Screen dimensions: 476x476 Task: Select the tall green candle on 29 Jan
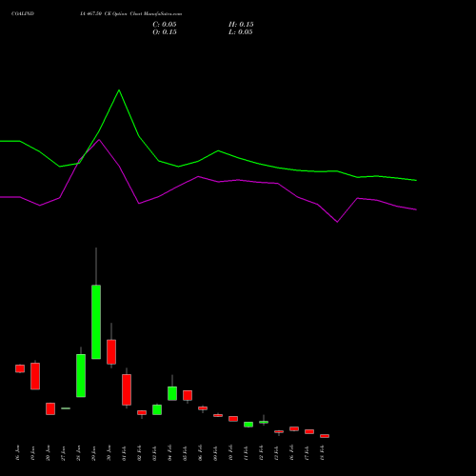coord(96,322)
